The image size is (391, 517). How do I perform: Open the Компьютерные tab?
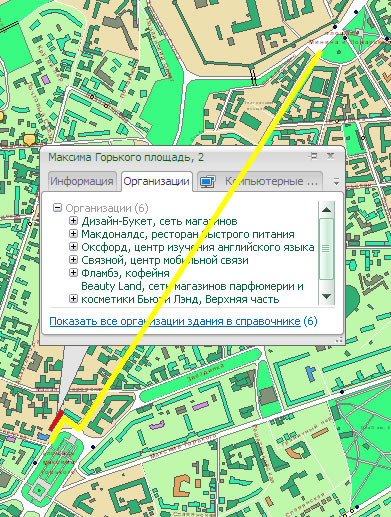pyautogui.click(x=260, y=181)
